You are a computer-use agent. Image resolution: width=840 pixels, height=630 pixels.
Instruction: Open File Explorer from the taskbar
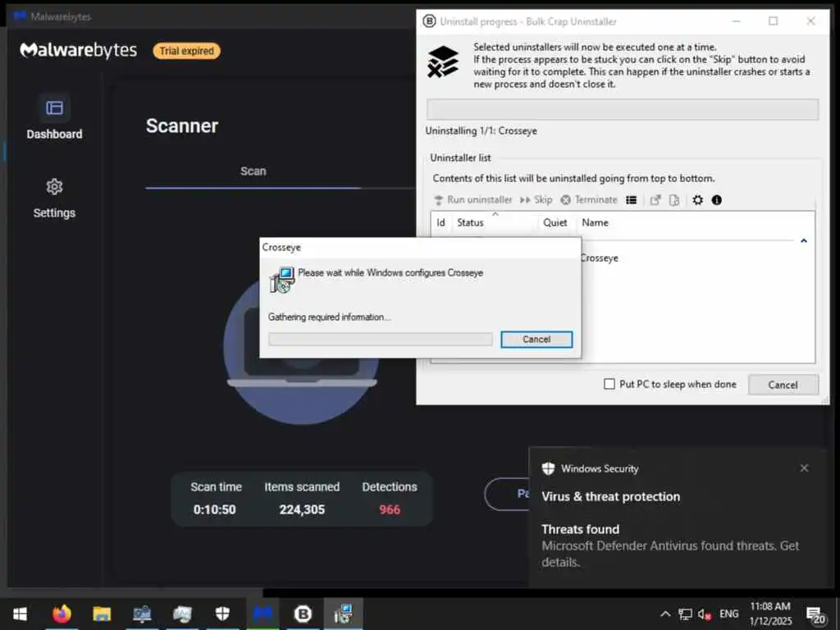coord(102,614)
